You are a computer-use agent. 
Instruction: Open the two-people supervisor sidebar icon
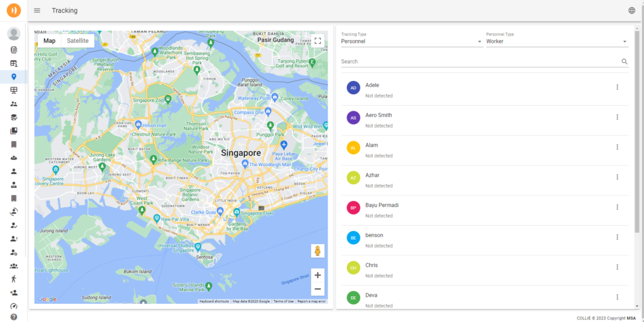[x=14, y=104]
